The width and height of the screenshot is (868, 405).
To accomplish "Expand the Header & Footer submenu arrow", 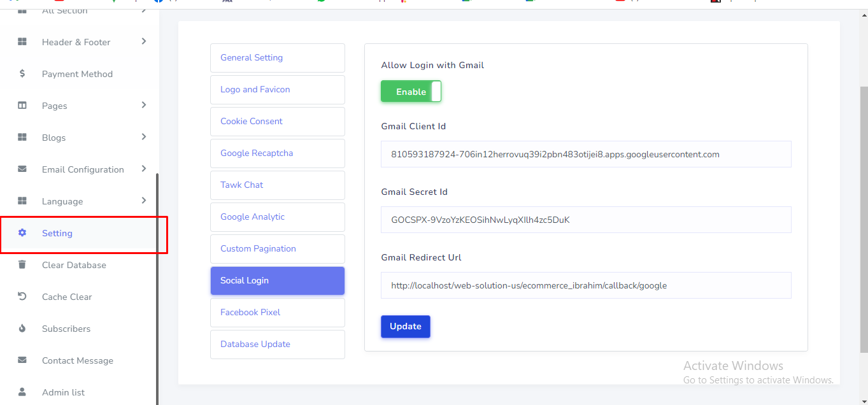I will coord(144,41).
